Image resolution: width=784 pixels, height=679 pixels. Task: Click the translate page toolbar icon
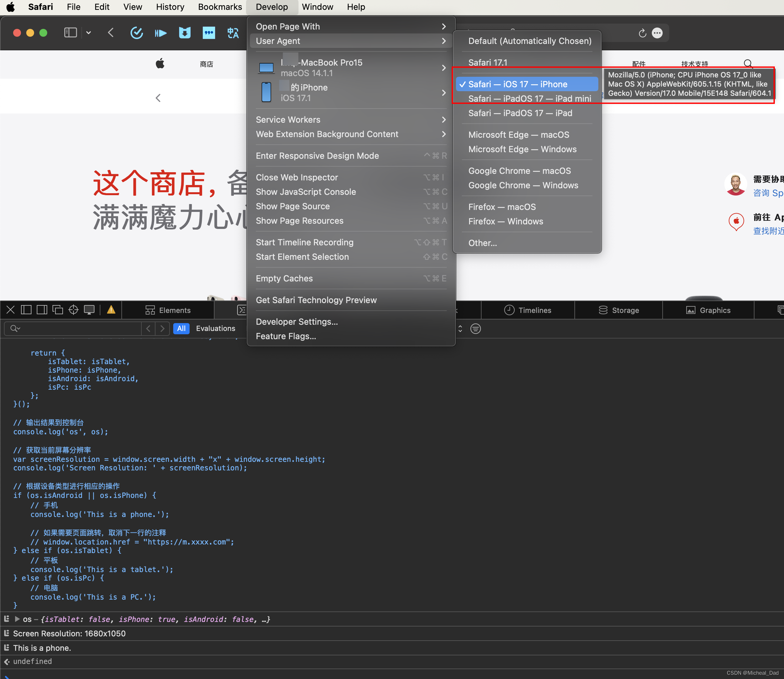tap(233, 33)
